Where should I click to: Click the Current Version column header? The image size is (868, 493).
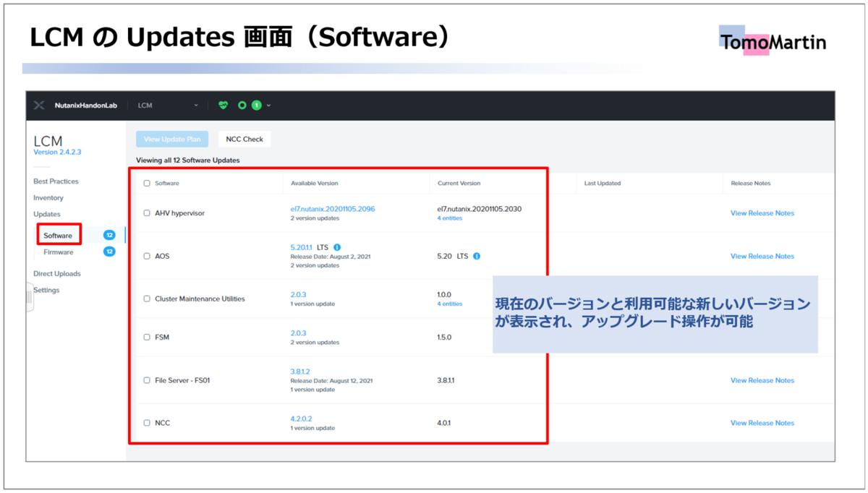[459, 184]
